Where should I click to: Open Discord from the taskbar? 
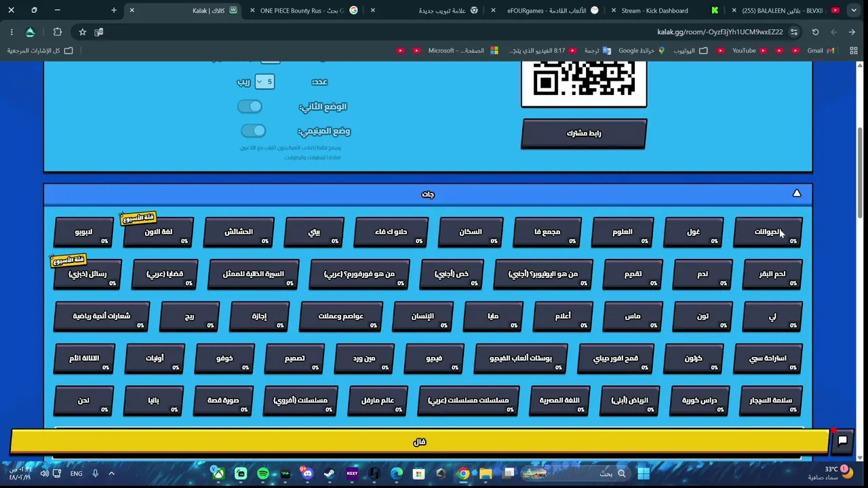(307, 473)
